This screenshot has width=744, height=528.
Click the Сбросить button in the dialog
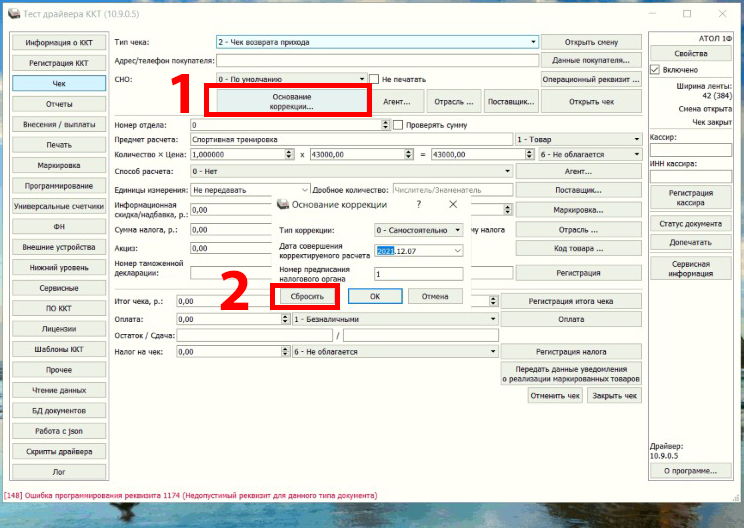point(306,296)
